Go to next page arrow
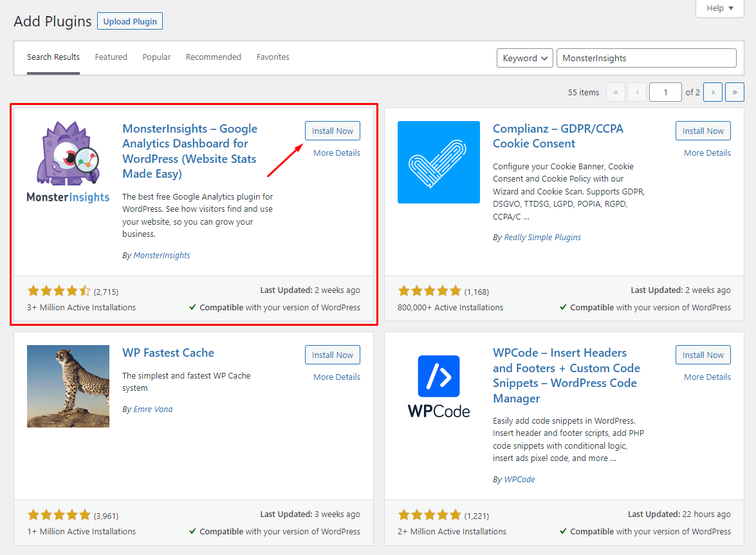The width and height of the screenshot is (756, 555). (x=713, y=92)
